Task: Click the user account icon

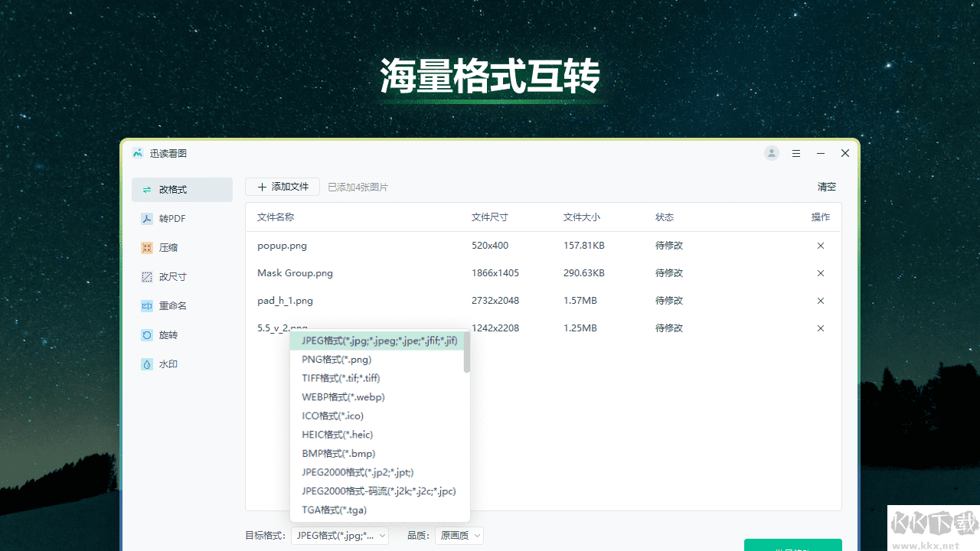Action: 771,153
